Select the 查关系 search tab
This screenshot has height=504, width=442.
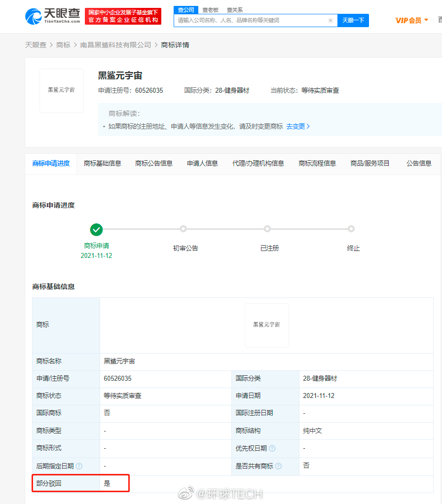coord(235,10)
